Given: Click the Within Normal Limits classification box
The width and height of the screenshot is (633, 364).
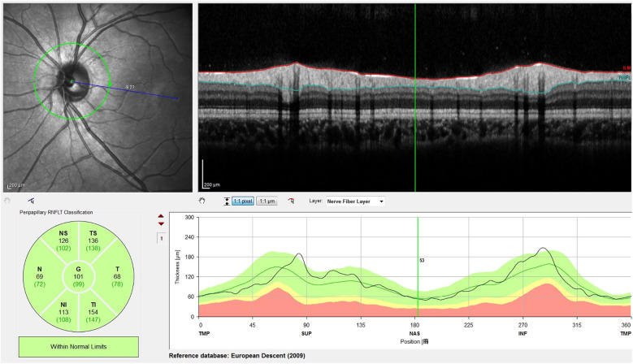Looking at the screenshot, I should (79, 347).
